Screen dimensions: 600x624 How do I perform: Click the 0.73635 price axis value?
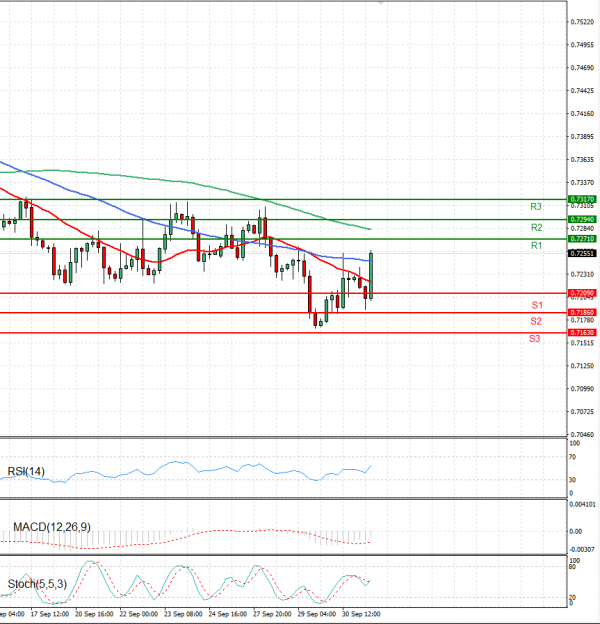tap(582, 160)
